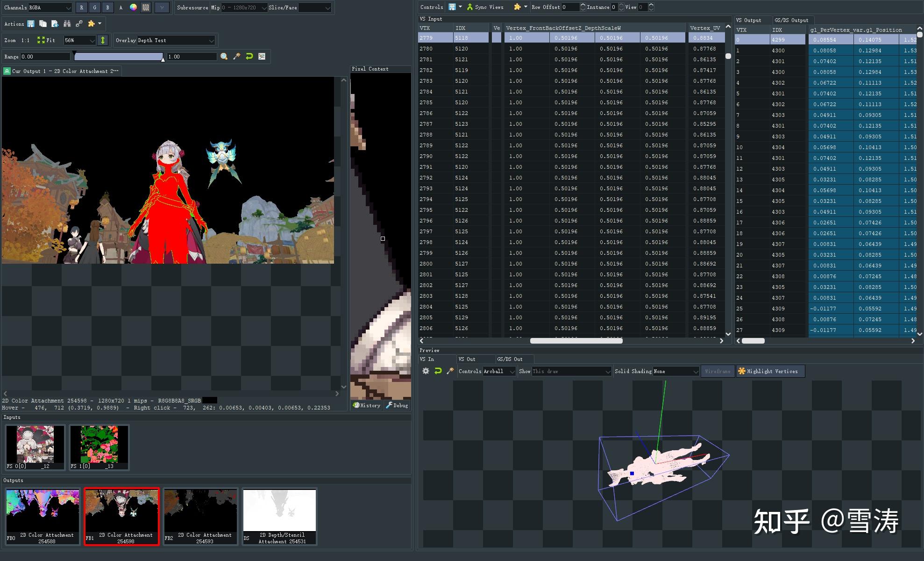Open pixel History from the context panel
This screenshot has width=924, height=561.
point(366,405)
